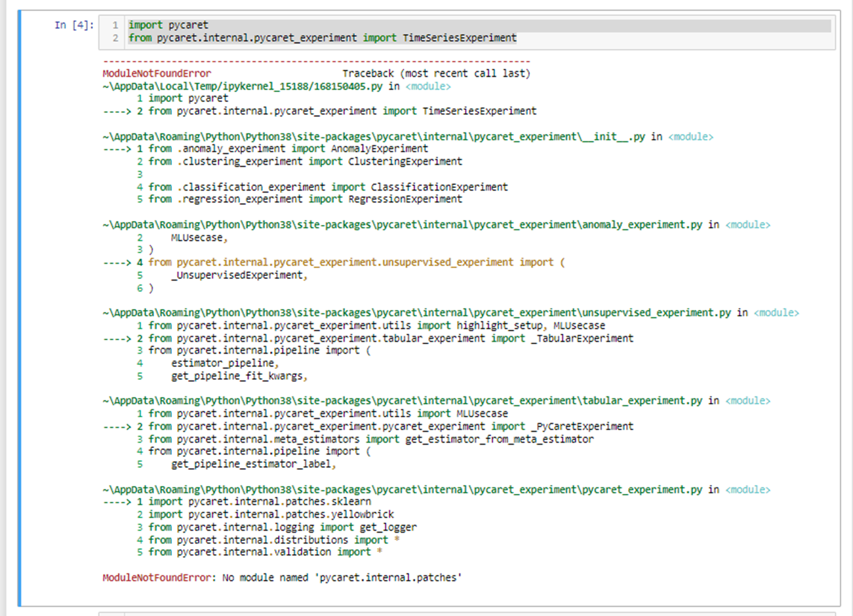Viewport: 853px width, 616px height.
Task: Open the first <module> traceback link
Action: [428, 86]
